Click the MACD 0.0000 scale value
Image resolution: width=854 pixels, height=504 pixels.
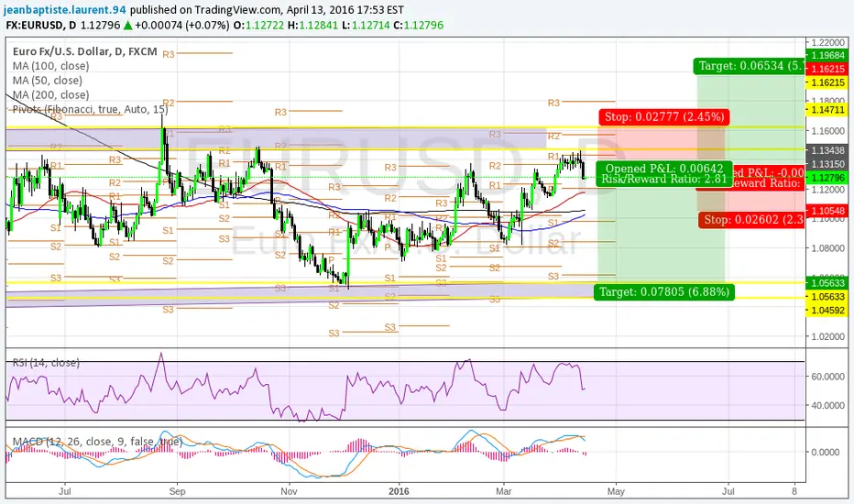click(x=827, y=452)
